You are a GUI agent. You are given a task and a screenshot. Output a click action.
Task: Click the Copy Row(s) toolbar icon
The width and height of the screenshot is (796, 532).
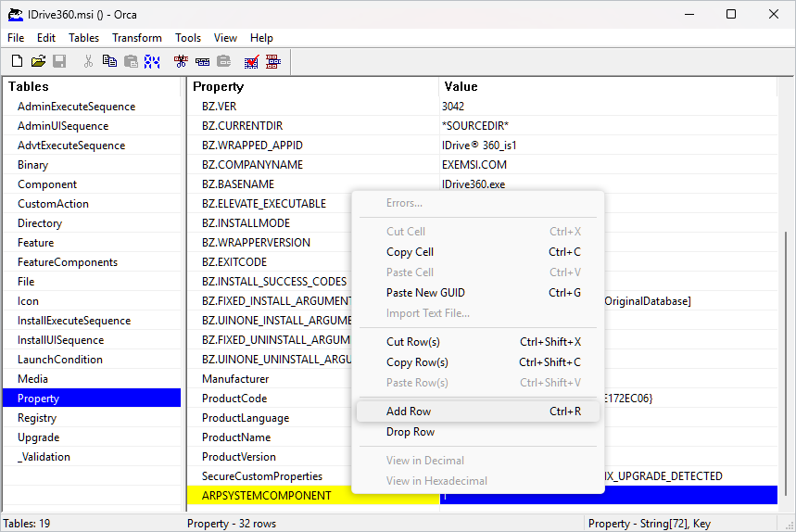(203, 61)
